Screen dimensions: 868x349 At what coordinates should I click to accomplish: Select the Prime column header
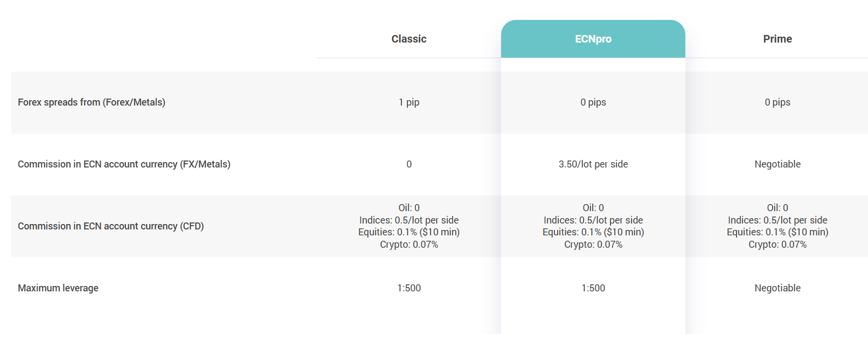pyautogui.click(x=777, y=39)
